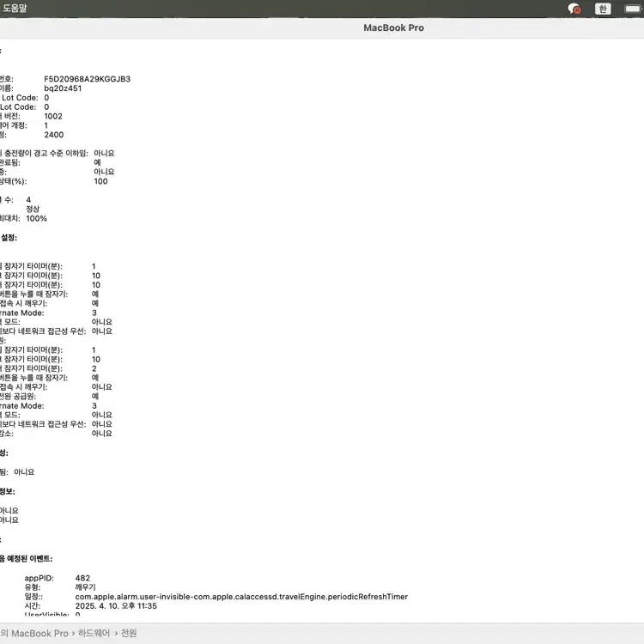Click the scheduled time 2025. 4. 10. 오후 11:35
644x644 pixels.
pyautogui.click(x=116, y=605)
